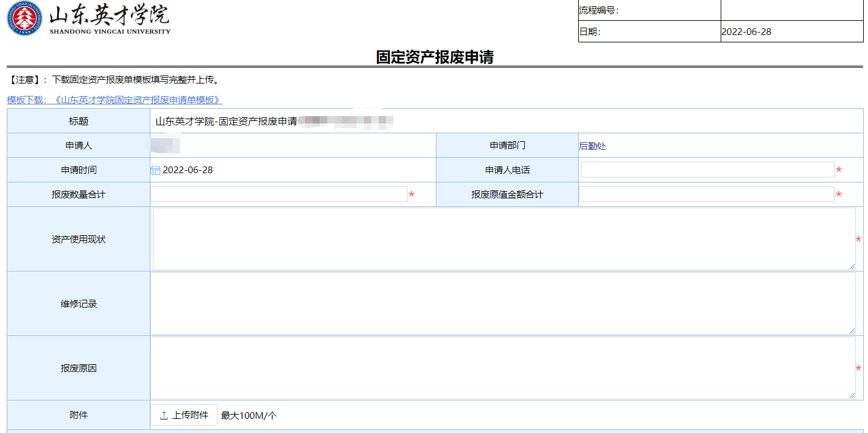Select the blurred 申请人 name value
This screenshot has height=433, width=868.
coord(165,146)
